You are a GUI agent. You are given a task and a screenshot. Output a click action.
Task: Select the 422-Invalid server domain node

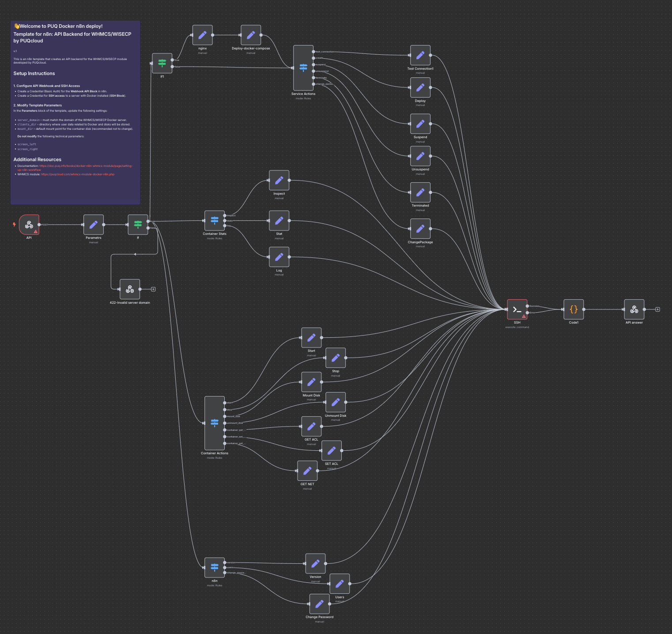[130, 289]
